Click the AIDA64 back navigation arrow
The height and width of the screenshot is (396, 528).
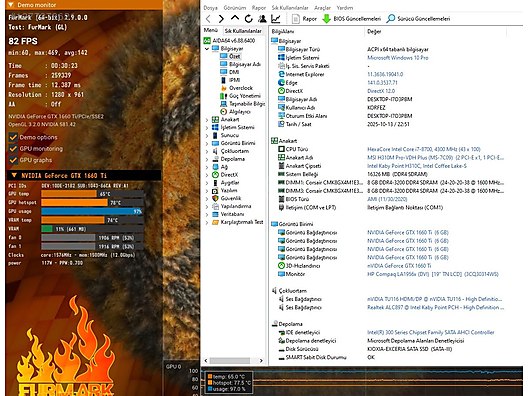pyautogui.click(x=208, y=19)
